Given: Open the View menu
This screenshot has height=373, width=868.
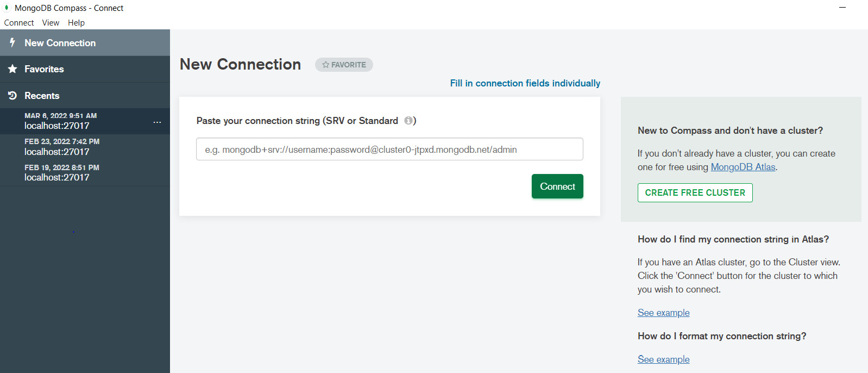Looking at the screenshot, I should [50, 22].
